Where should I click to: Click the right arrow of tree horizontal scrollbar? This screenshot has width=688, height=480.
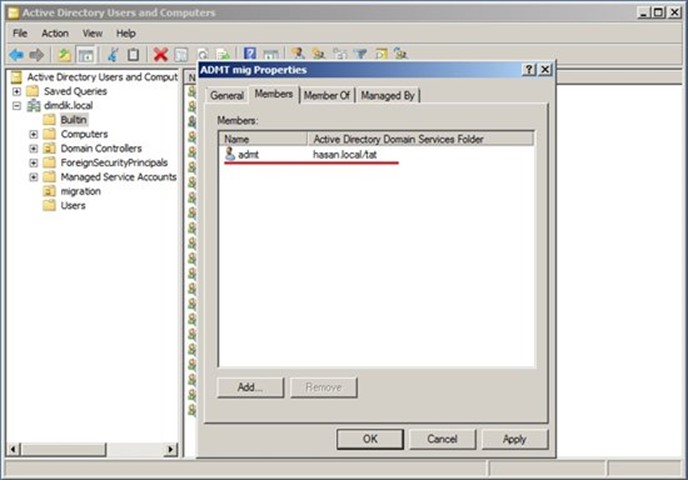click(x=171, y=449)
